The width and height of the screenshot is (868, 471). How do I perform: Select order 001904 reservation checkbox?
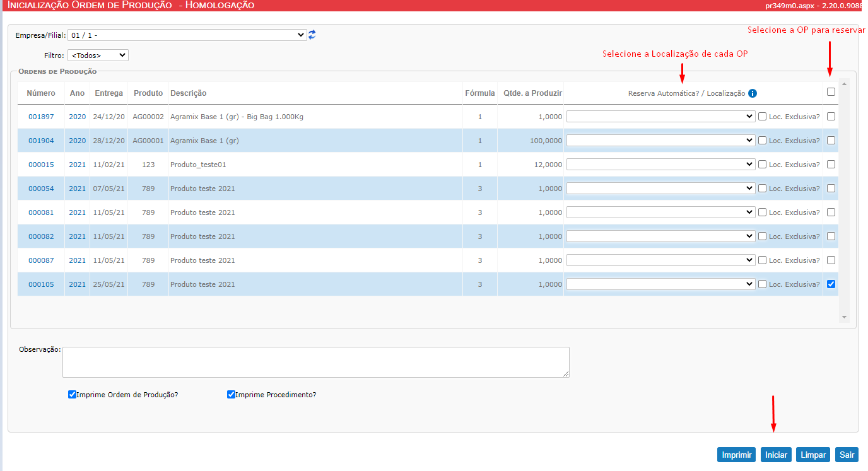point(831,140)
